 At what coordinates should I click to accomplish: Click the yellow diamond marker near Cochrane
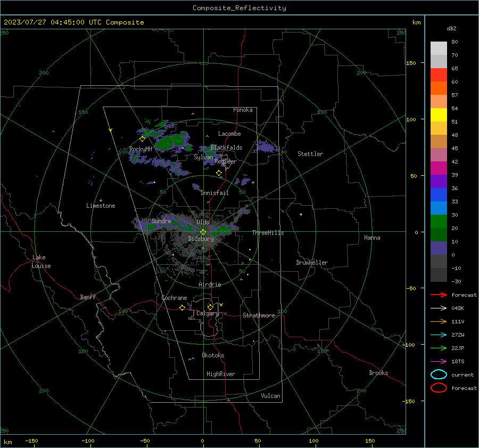(183, 308)
